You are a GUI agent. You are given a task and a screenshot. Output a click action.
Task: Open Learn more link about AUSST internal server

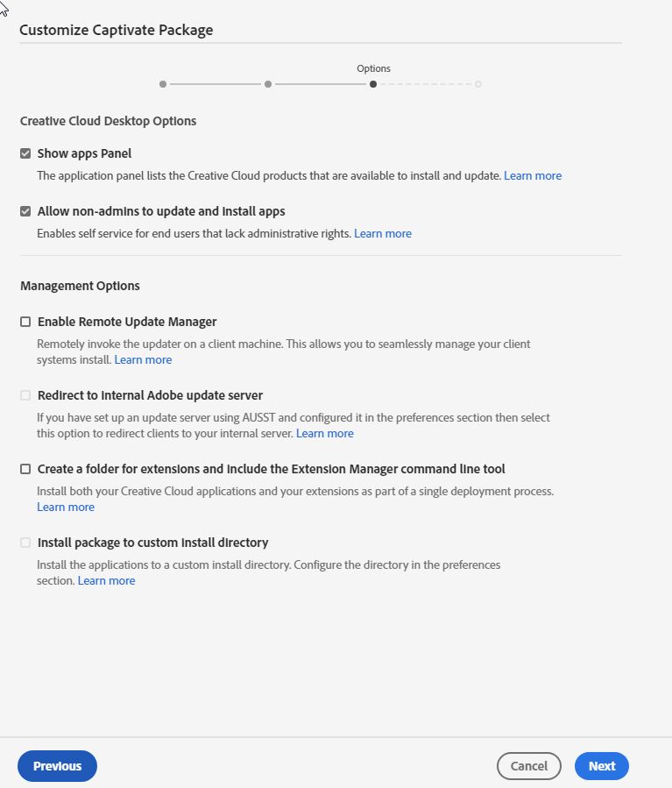coord(324,433)
